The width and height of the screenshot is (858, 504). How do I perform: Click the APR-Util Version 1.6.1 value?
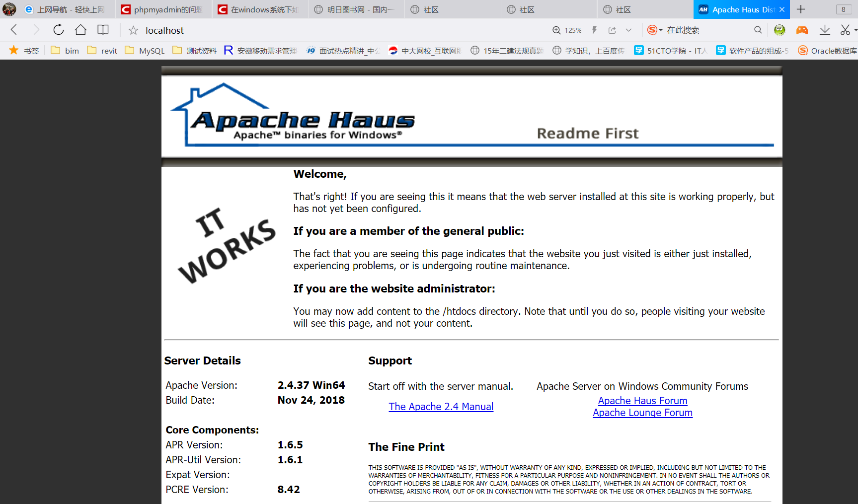[290, 460]
